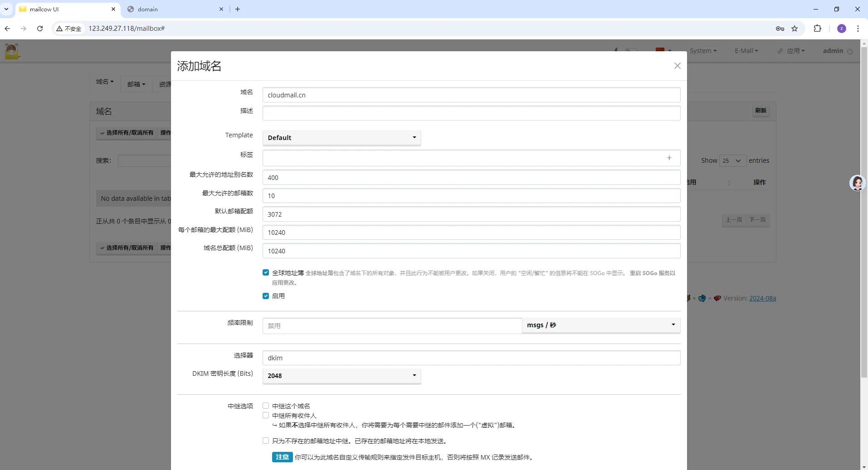Click 最大允许的地址别名数 field 400
The image size is (868, 470).
tap(471, 177)
